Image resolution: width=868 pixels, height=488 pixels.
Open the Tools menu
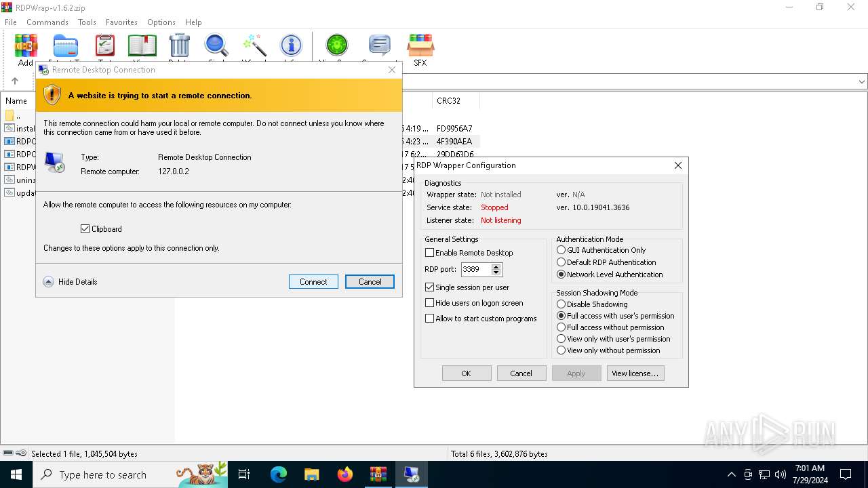[87, 22]
